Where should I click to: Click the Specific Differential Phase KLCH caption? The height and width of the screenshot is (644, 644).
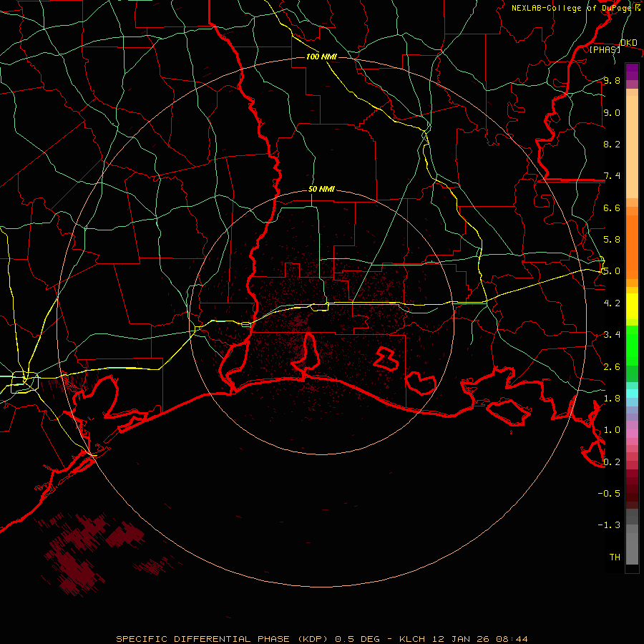coord(321,639)
